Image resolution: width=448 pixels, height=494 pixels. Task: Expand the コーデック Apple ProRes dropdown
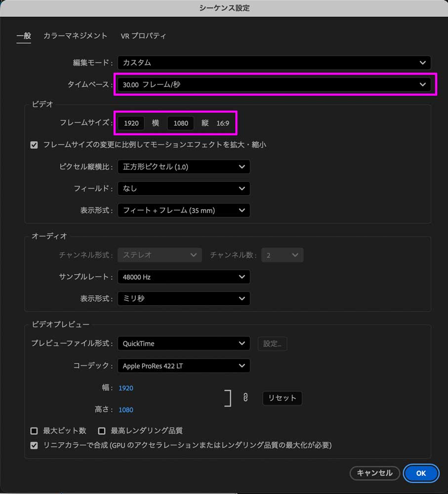click(184, 366)
